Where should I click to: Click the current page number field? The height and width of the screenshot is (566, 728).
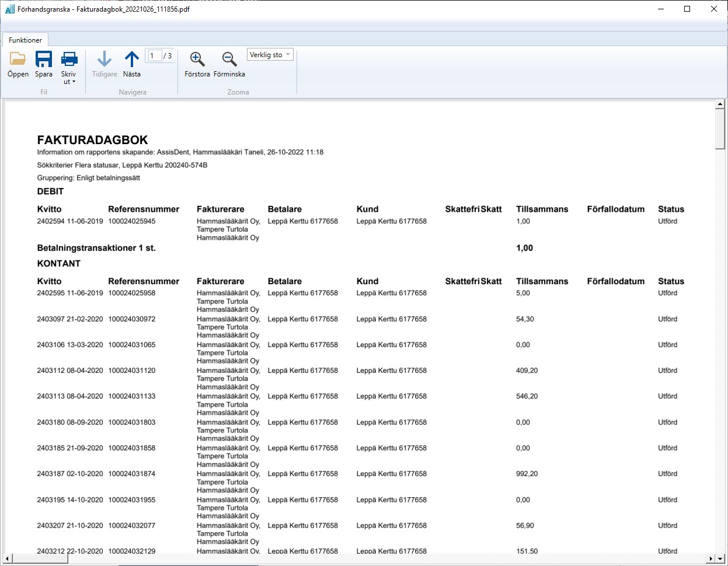(x=154, y=55)
